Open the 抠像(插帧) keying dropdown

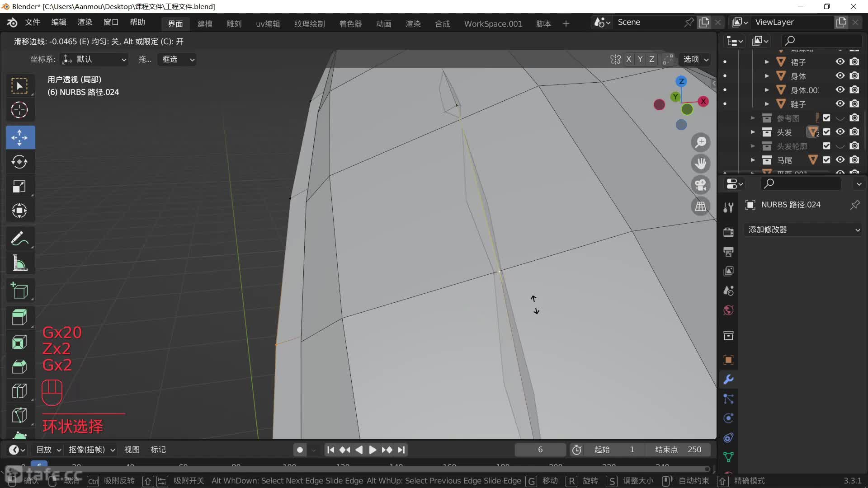click(92, 450)
